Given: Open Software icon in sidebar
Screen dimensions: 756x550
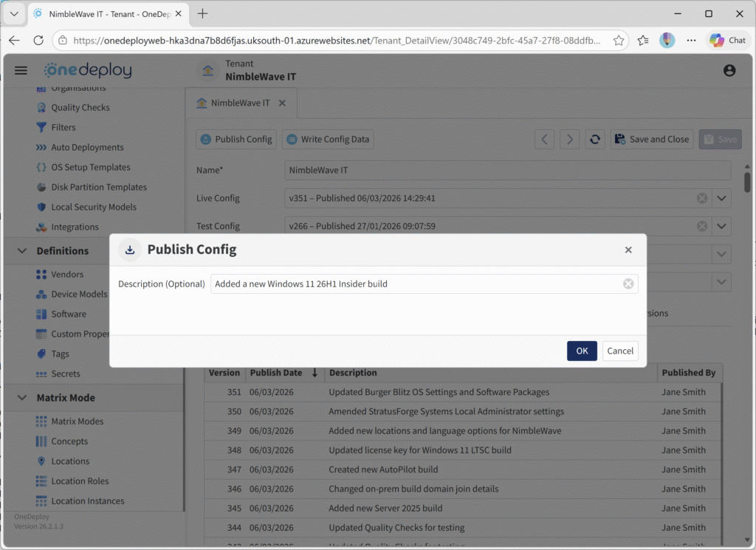Looking at the screenshot, I should click(x=41, y=314).
